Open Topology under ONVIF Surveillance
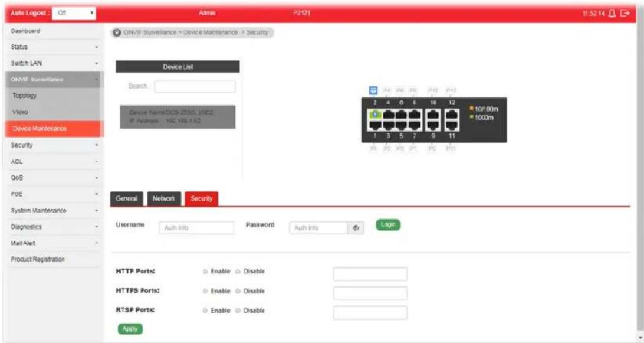 [x=54, y=96]
